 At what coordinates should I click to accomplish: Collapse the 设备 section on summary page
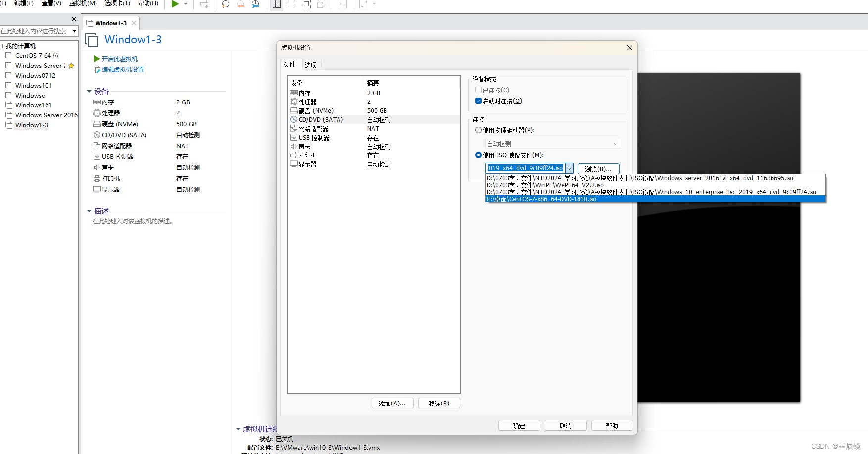click(x=89, y=91)
